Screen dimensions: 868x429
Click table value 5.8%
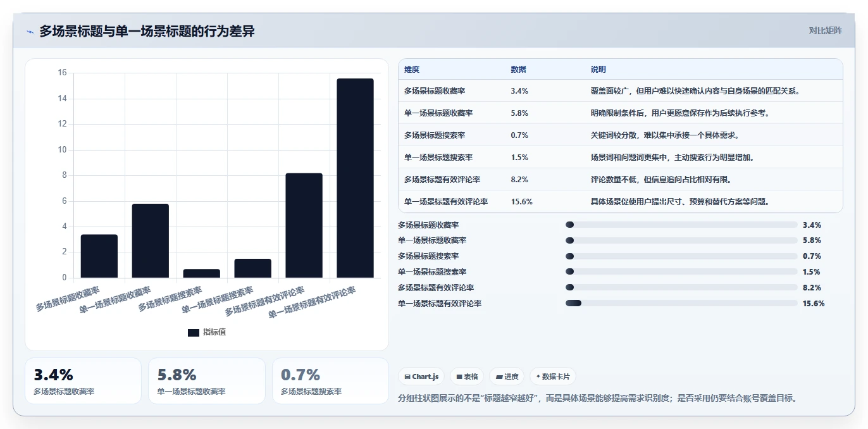coord(519,113)
